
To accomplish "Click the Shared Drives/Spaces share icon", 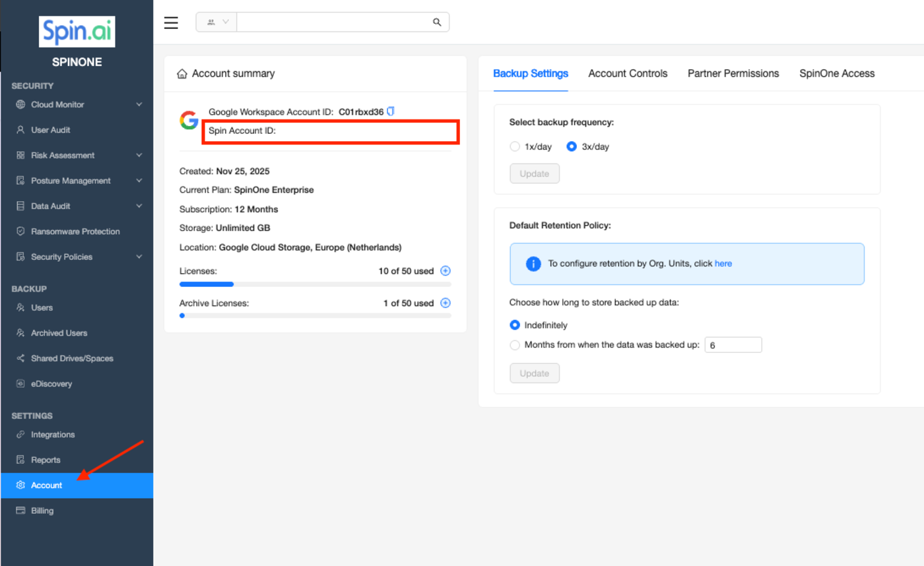I will point(20,358).
